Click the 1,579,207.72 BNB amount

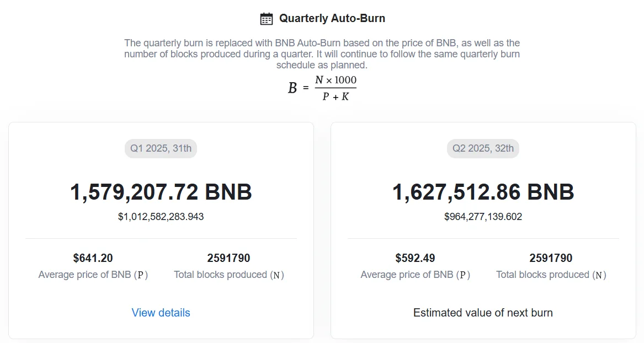pyautogui.click(x=161, y=192)
